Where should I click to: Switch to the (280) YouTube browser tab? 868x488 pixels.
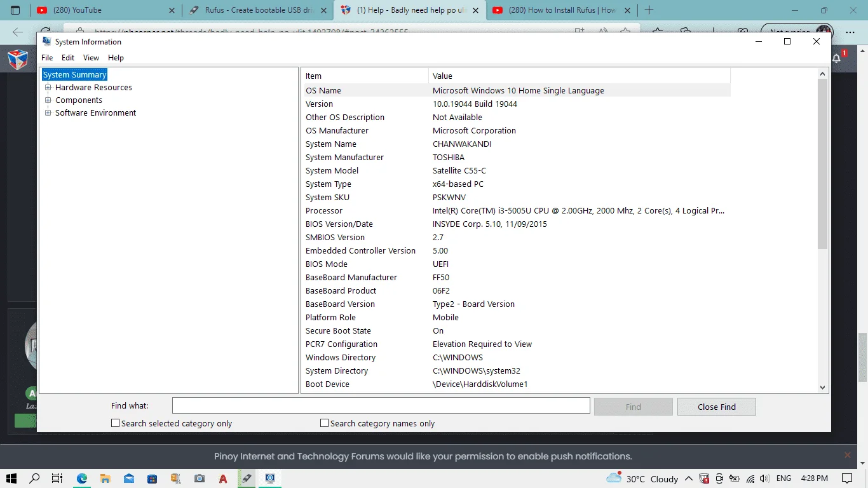(105, 10)
